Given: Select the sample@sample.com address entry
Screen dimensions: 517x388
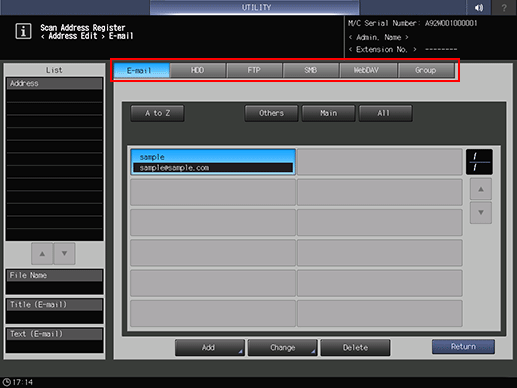Looking at the screenshot, I should pos(213,162).
